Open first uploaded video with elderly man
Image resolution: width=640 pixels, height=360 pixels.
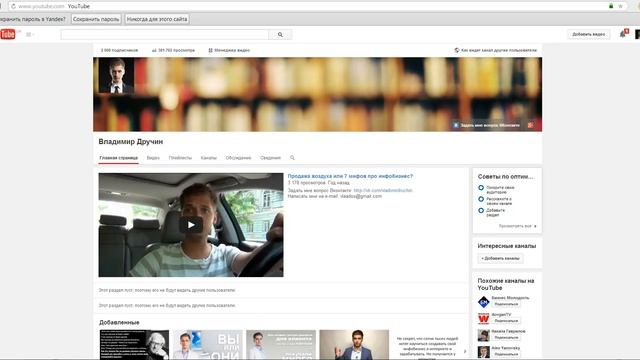[x=134, y=345]
